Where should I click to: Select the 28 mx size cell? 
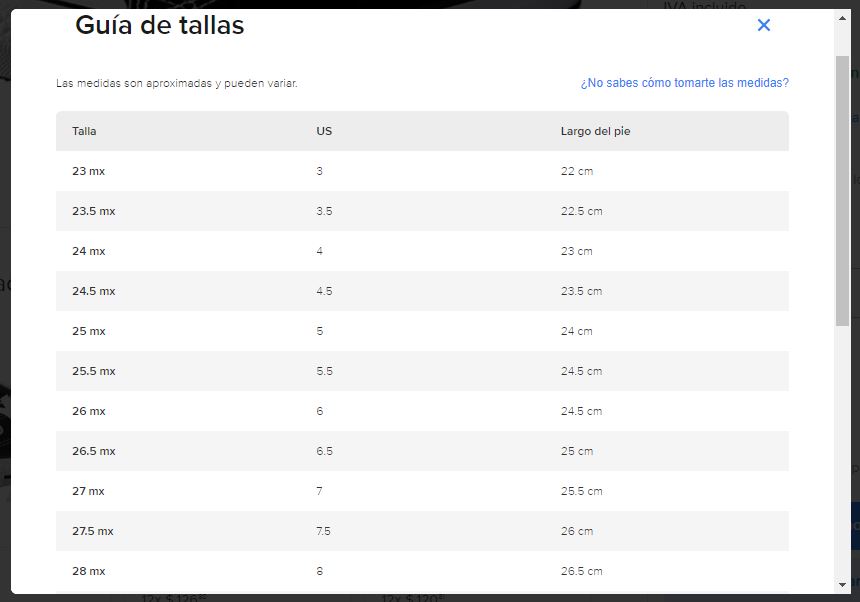[x=88, y=571]
